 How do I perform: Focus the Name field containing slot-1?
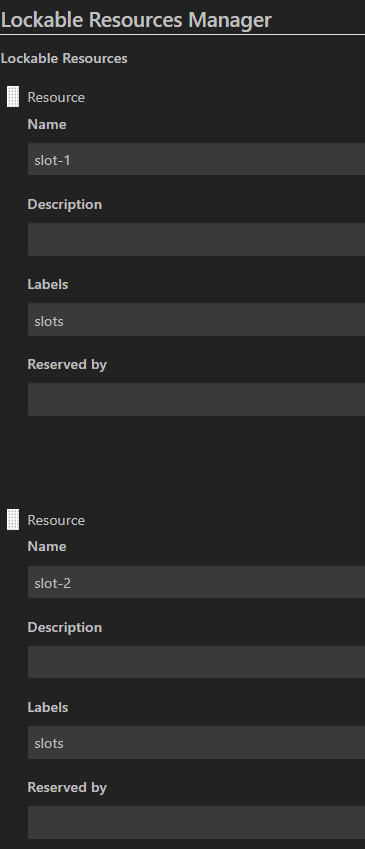click(196, 159)
